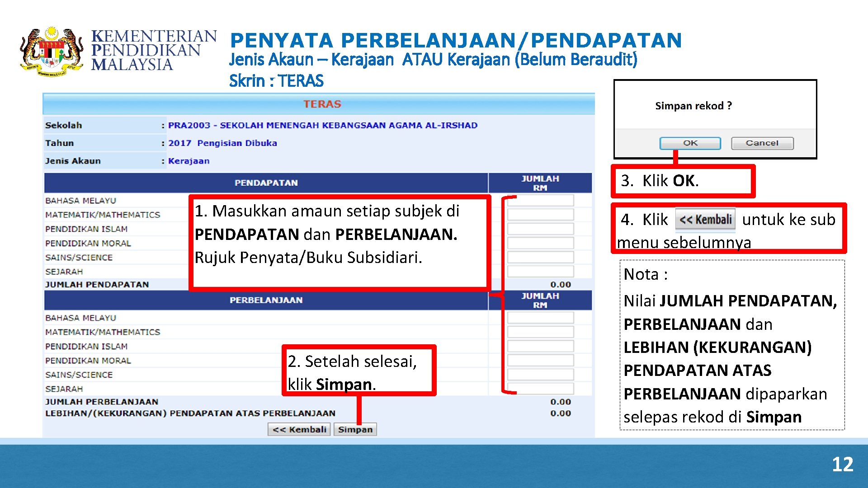
Task: Click the SEJARAH amount field under PERBELANJAAN
Action: pyautogui.click(x=540, y=389)
